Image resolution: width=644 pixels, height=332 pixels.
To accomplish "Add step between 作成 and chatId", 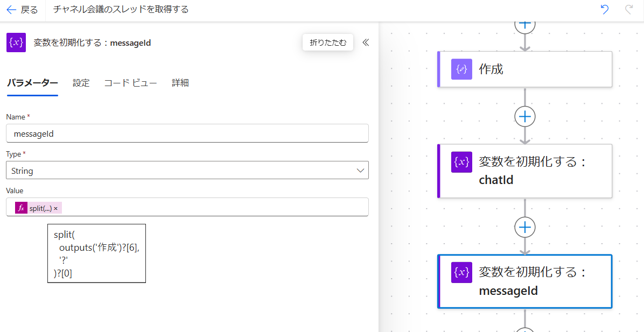I will pos(525,117).
